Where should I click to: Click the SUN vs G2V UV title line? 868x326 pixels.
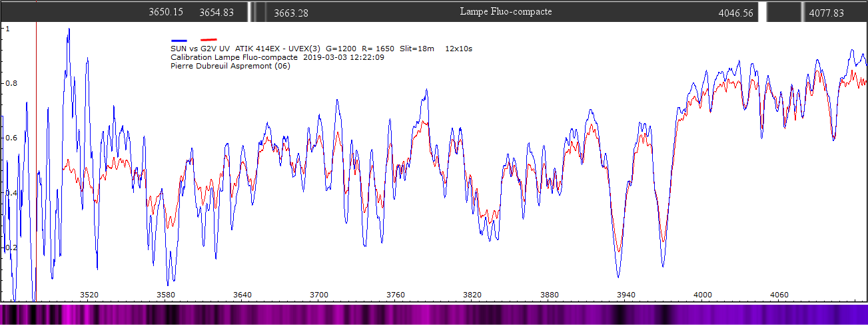(x=321, y=49)
